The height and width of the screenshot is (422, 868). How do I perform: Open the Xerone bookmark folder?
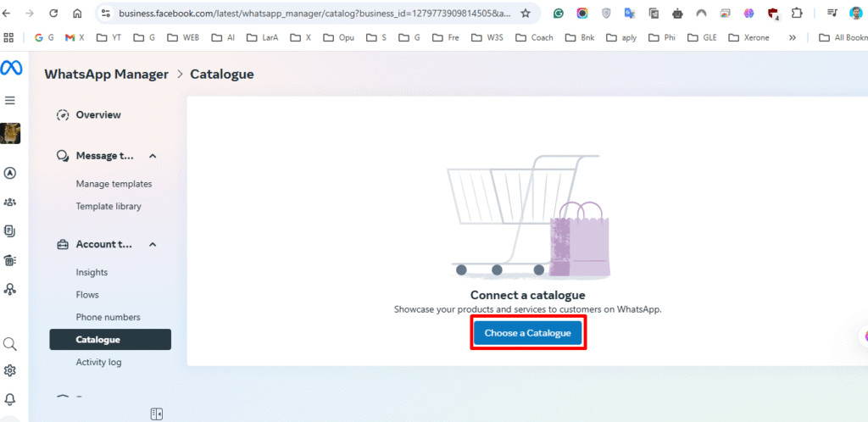[749, 37]
